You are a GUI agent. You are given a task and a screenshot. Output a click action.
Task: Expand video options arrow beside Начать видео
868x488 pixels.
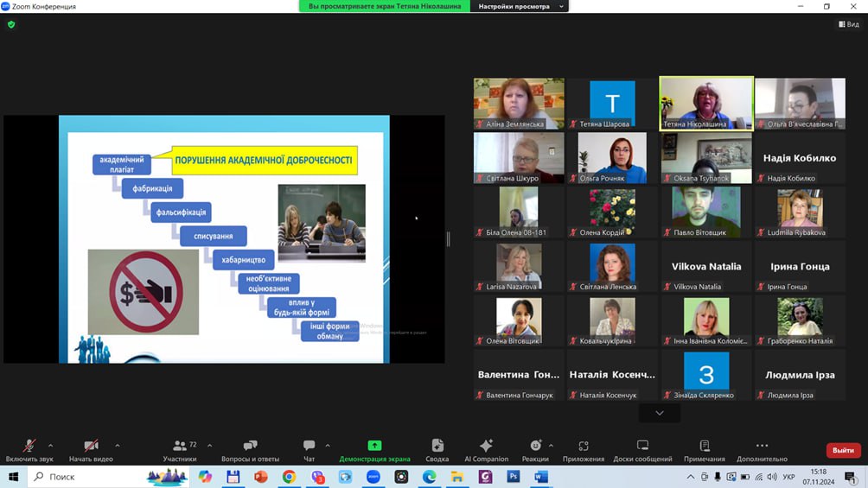[x=118, y=446]
